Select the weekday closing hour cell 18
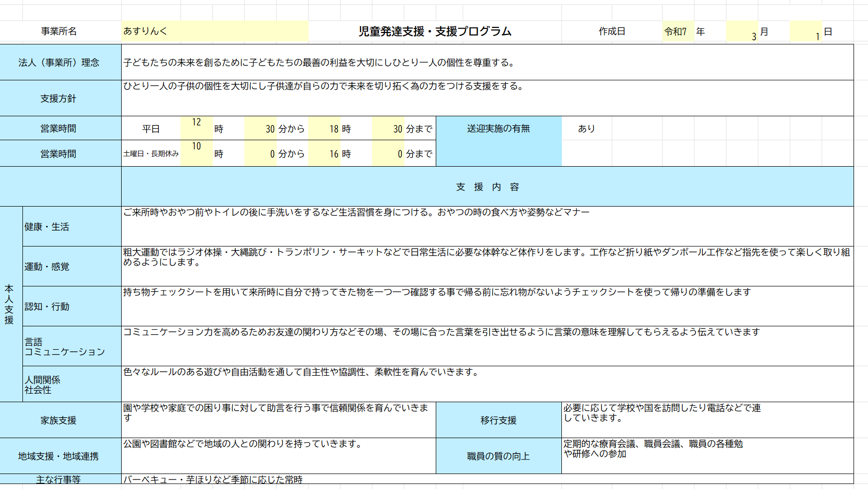Image resolution: width=868 pixels, height=489 pixels. pos(324,129)
